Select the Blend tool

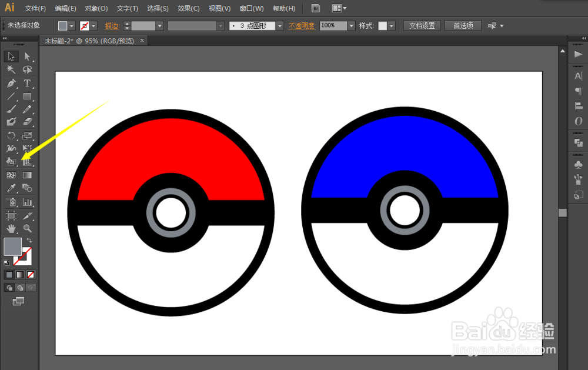click(x=27, y=188)
